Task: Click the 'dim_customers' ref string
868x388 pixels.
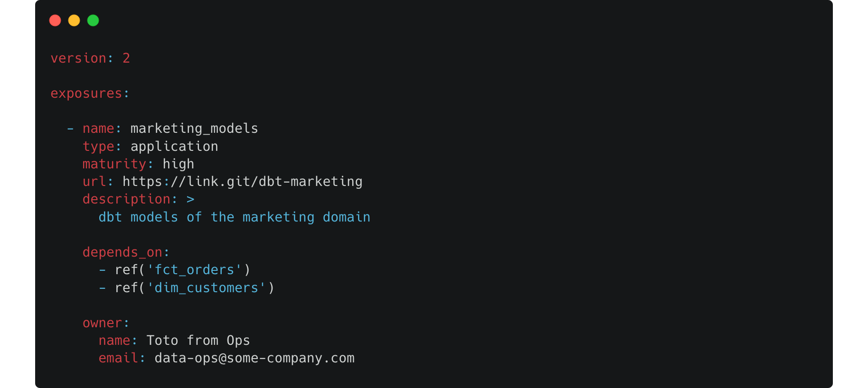Action: [x=206, y=288]
